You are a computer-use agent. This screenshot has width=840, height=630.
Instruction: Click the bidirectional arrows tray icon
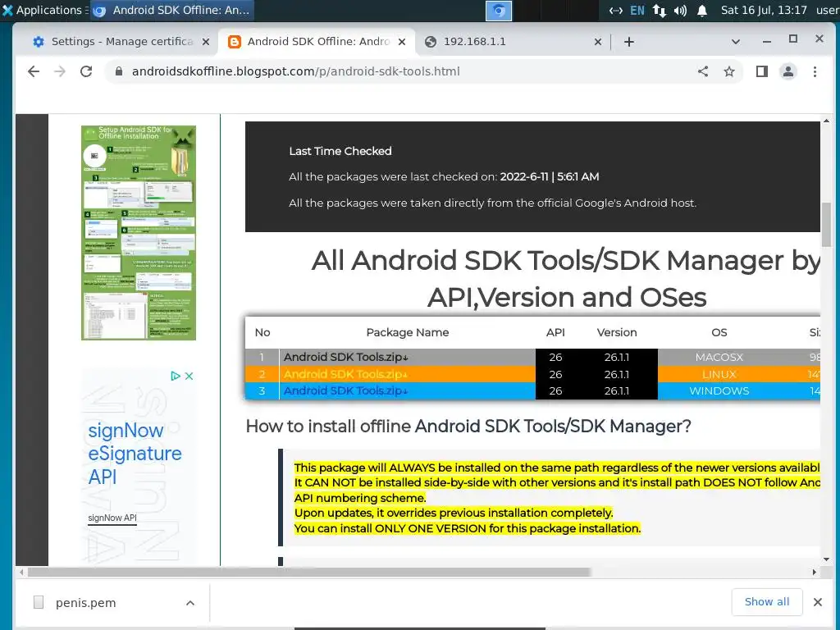click(x=616, y=10)
